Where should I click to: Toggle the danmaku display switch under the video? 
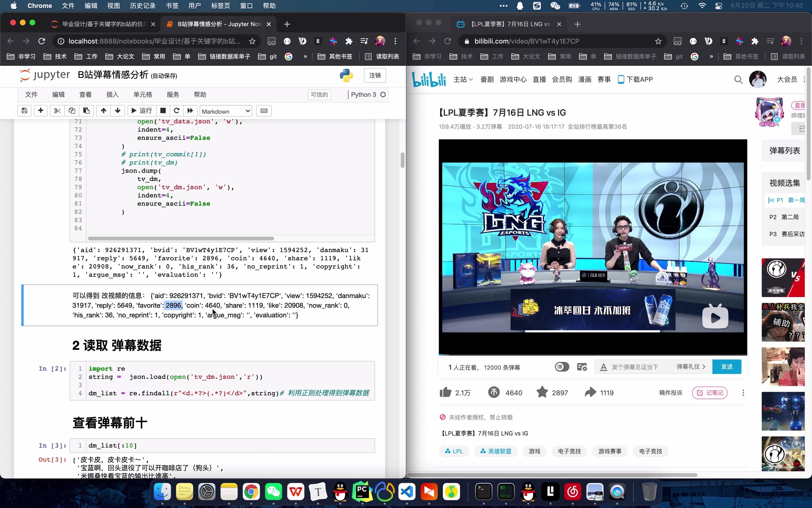[562, 367]
